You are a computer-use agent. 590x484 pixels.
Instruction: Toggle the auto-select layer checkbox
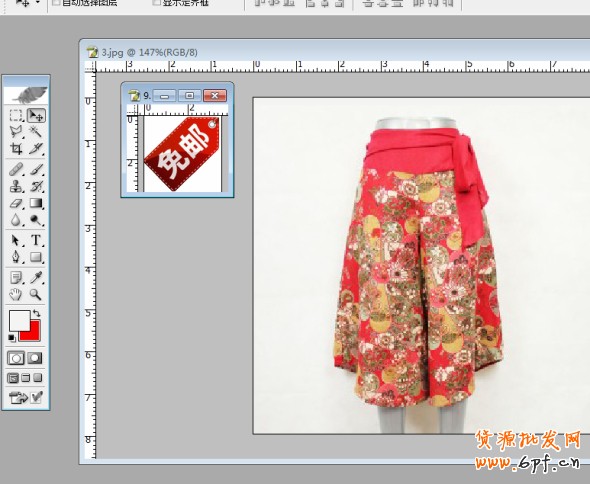coord(56,3)
